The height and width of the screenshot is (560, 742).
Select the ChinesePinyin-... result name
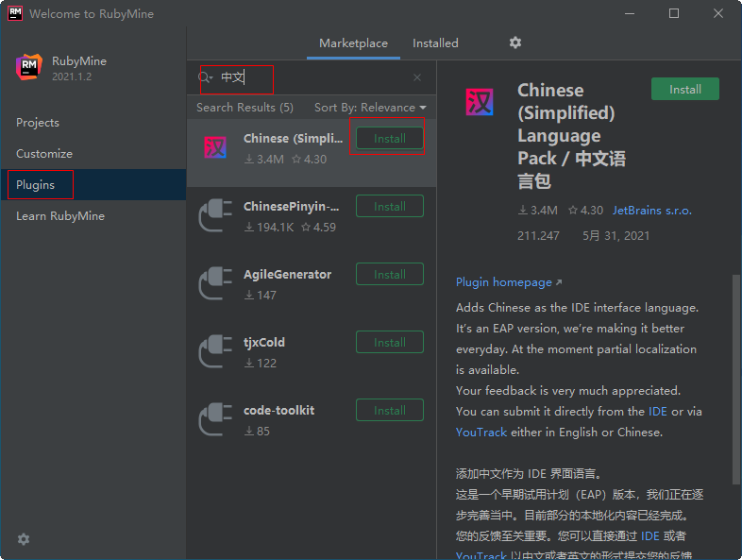291,207
